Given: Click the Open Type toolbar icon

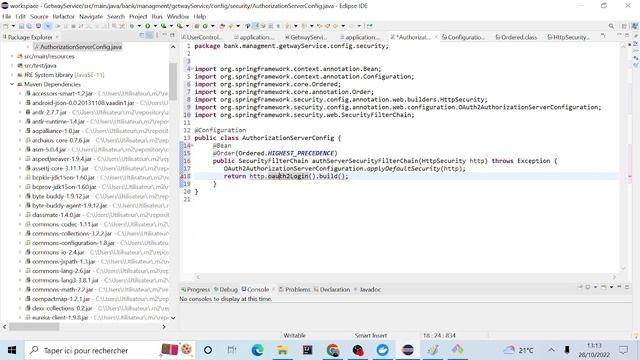Looking at the screenshot, I should coord(222,26).
